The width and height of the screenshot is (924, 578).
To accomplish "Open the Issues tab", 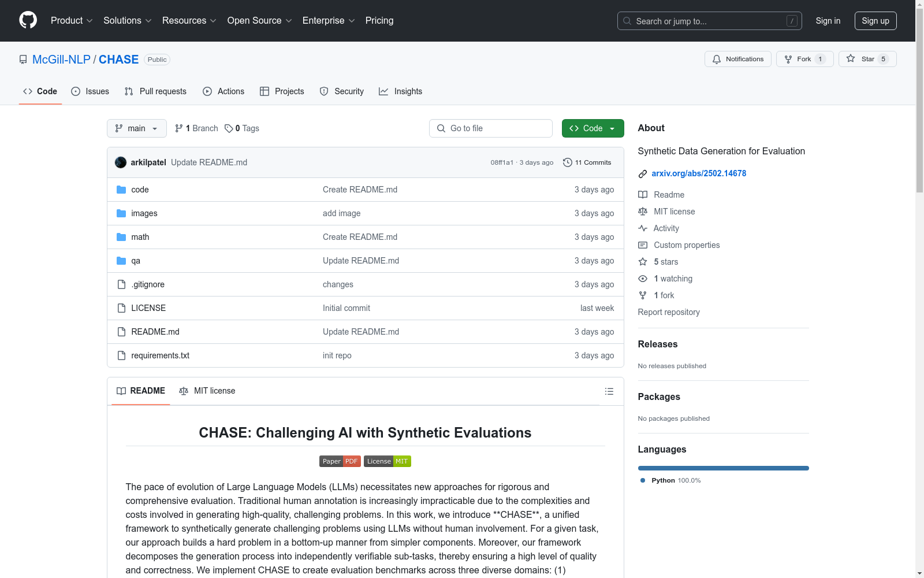I will pos(90,91).
